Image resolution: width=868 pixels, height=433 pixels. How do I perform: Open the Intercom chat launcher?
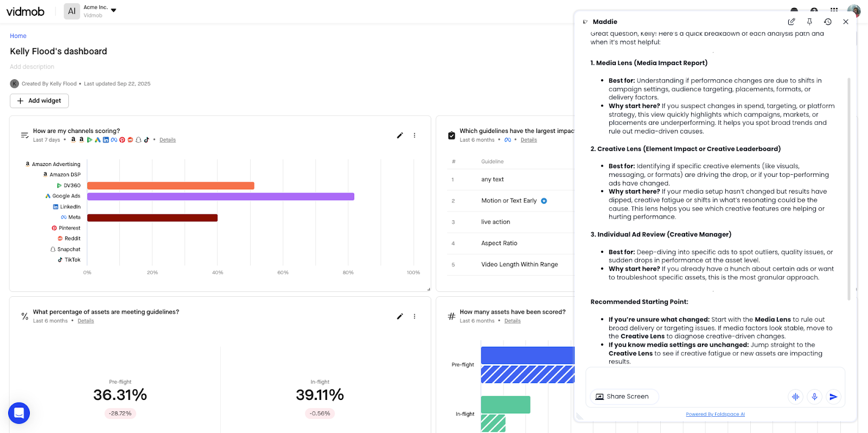pyautogui.click(x=19, y=413)
